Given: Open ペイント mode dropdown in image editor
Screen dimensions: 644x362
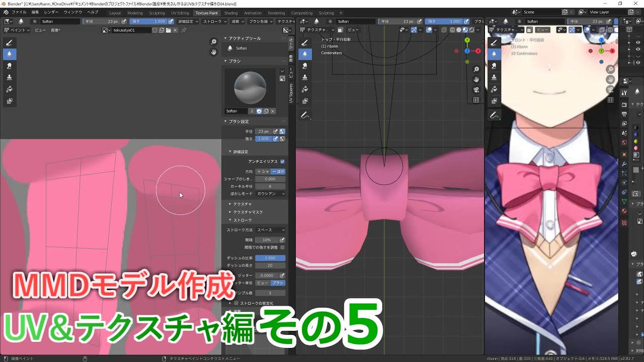Looking at the screenshot, I should 18,30.
